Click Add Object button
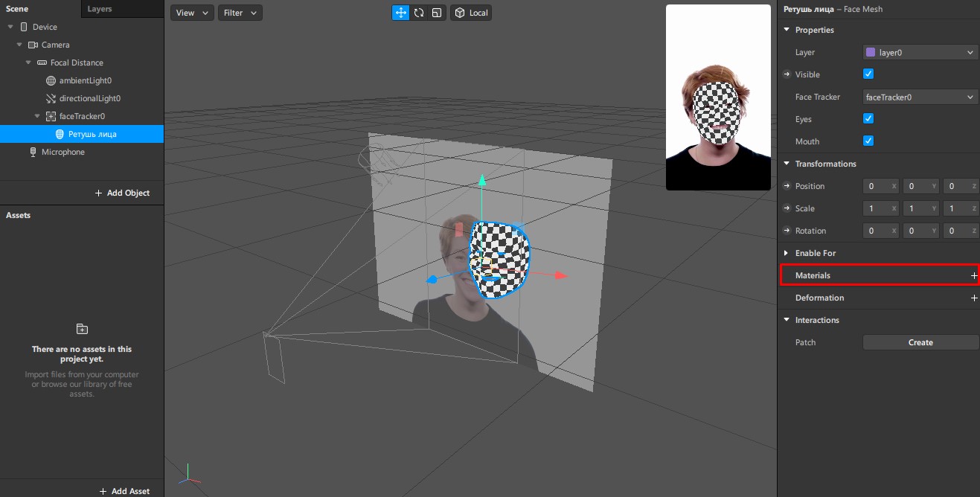This screenshot has width=980, height=497. [x=123, y=193]
